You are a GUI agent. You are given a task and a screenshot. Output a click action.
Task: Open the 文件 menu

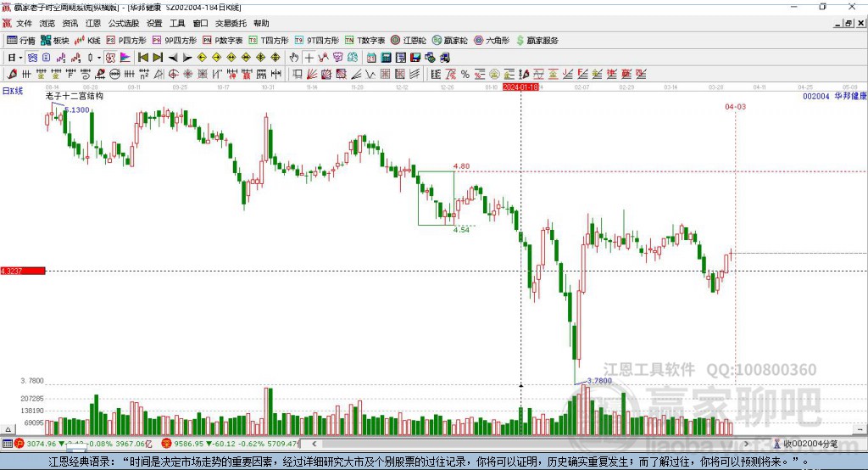click(x=24, y=23)
